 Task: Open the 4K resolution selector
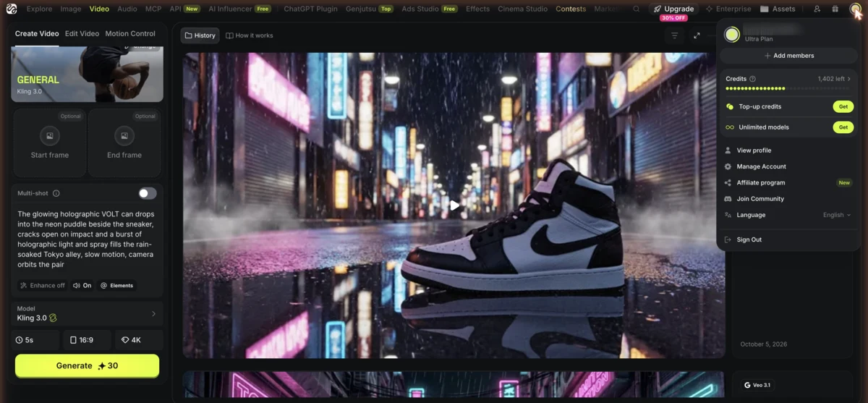(139, 340)
